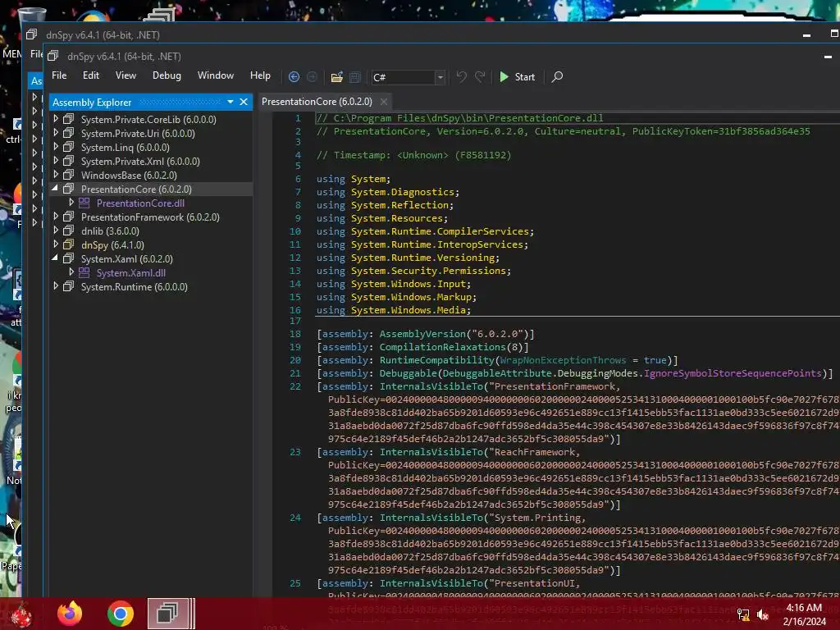
Task: Select System.Linq (6.0.0.0) assembly
Action: tap(125, 148)
